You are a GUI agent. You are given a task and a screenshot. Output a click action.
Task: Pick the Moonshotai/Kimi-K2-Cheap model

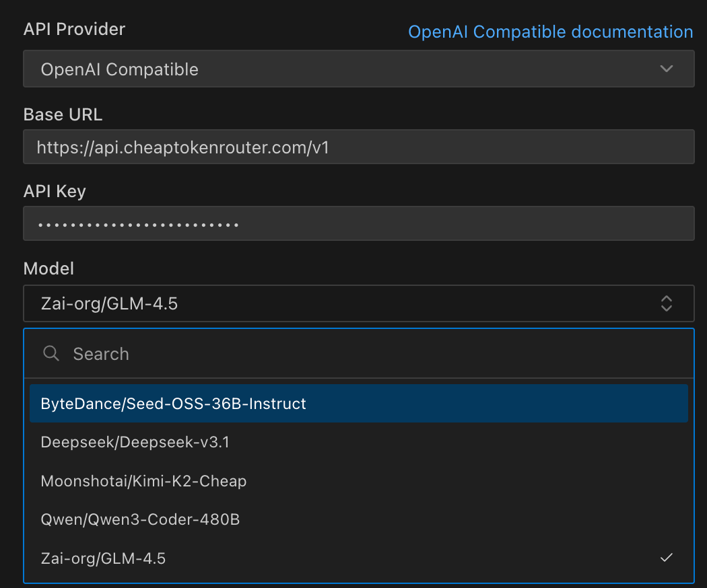(143, 481)
